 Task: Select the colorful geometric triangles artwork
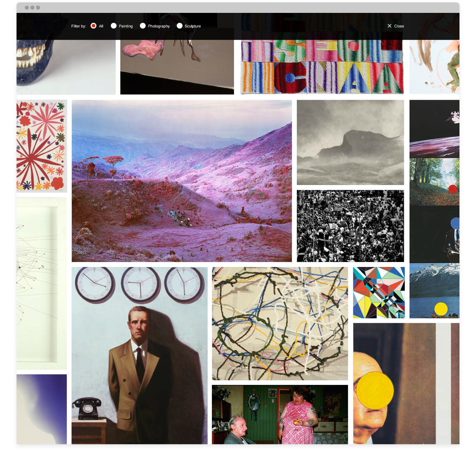tap(379, 293)
